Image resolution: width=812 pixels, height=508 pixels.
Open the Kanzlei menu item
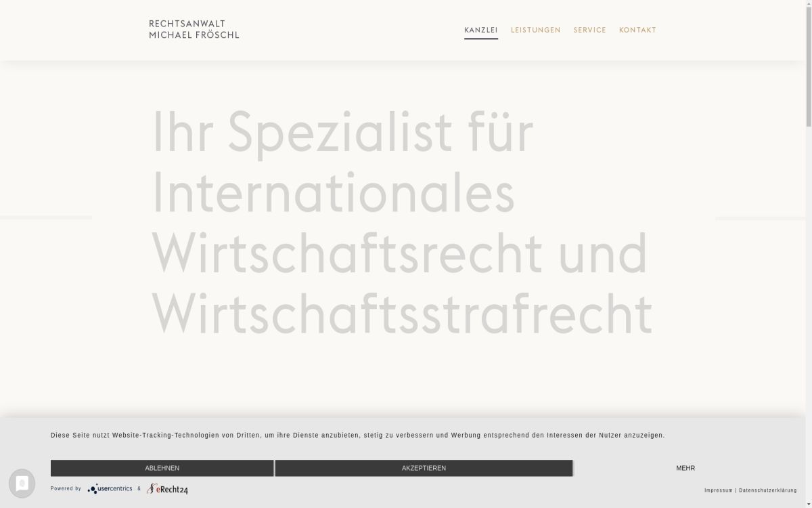click(x=480, y=30)
